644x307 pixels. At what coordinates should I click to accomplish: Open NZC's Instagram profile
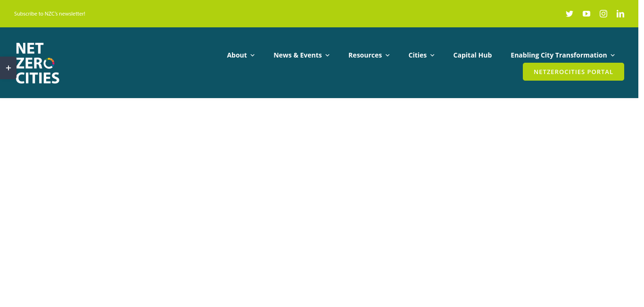[x=603, y=14]
